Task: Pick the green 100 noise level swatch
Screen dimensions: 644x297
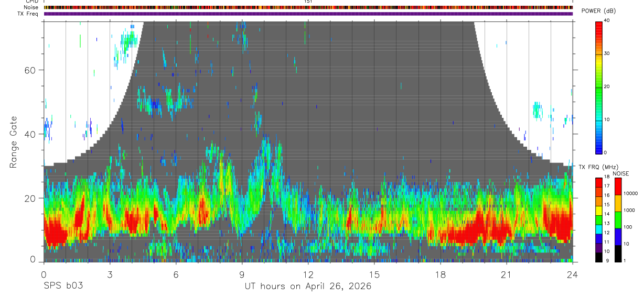Action: coord(617,219)
